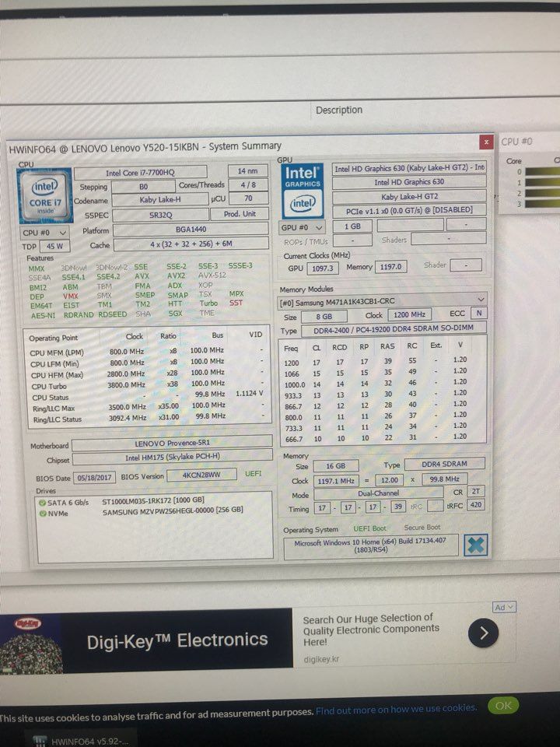Click the CR 2T field

tap(476, 491)
